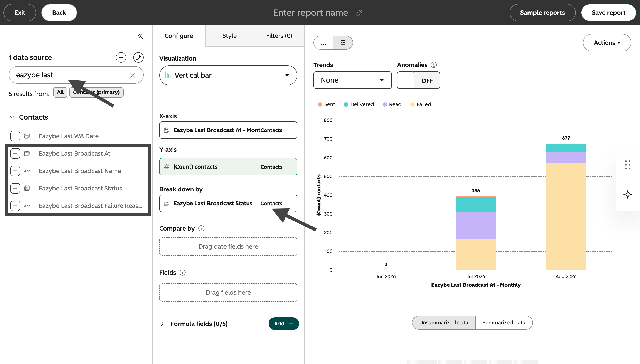
Task: Click checkbox-type icon beside Eazybe Last Broadcast Status
Action: tap(27, 188)
